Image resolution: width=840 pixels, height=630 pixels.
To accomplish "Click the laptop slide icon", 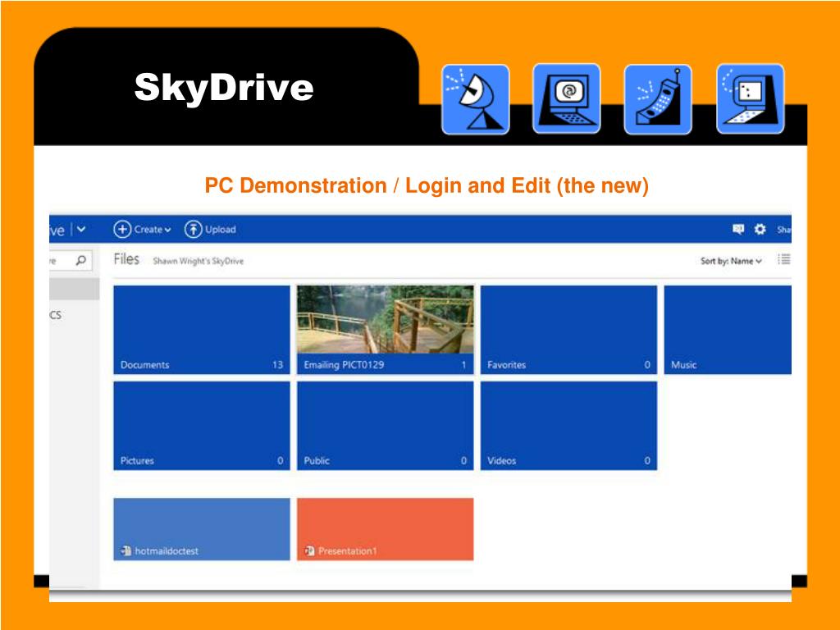I will coord(750,98).
